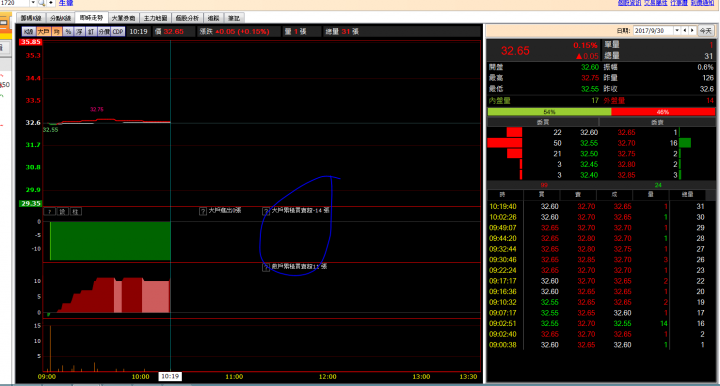
Task: Click the 32.75 high label on chart
Action: coord(97,109)
